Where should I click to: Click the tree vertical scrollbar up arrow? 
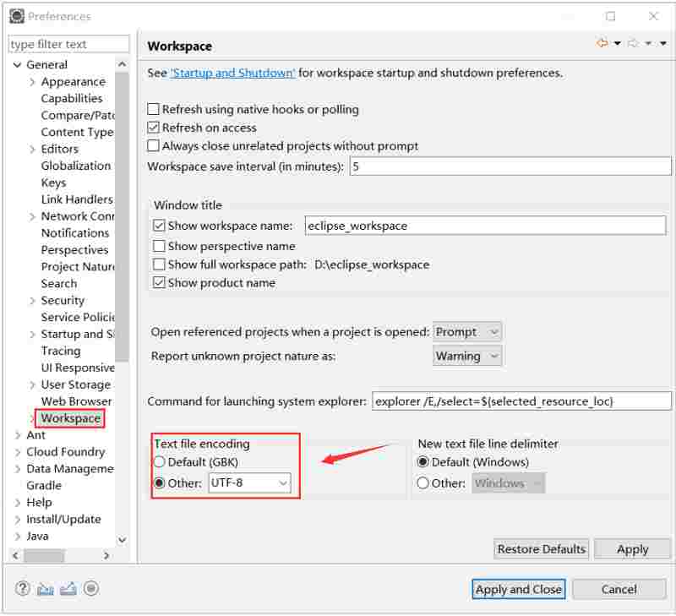pyautogui.click(x=122, y=64)
